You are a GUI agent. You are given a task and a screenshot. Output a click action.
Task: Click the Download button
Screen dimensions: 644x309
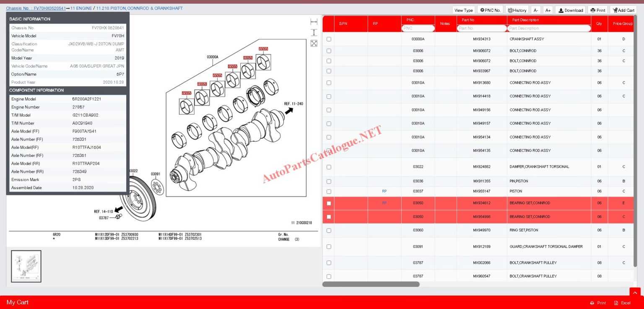pos(571,10)
